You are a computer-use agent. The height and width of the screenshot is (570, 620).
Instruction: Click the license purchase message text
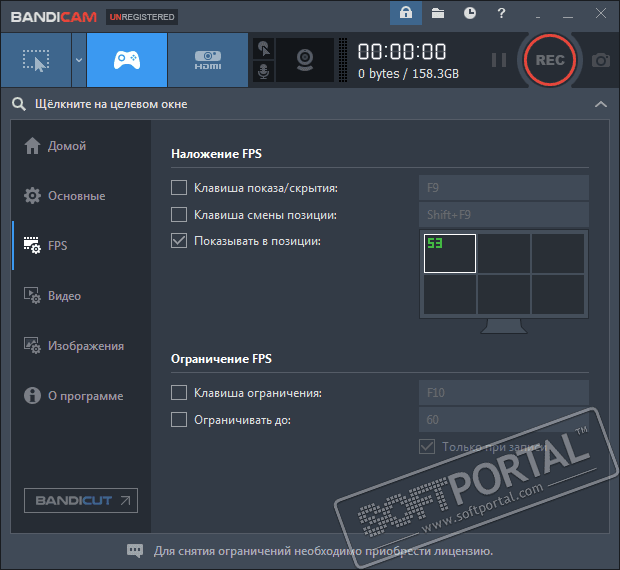point(323,551)
